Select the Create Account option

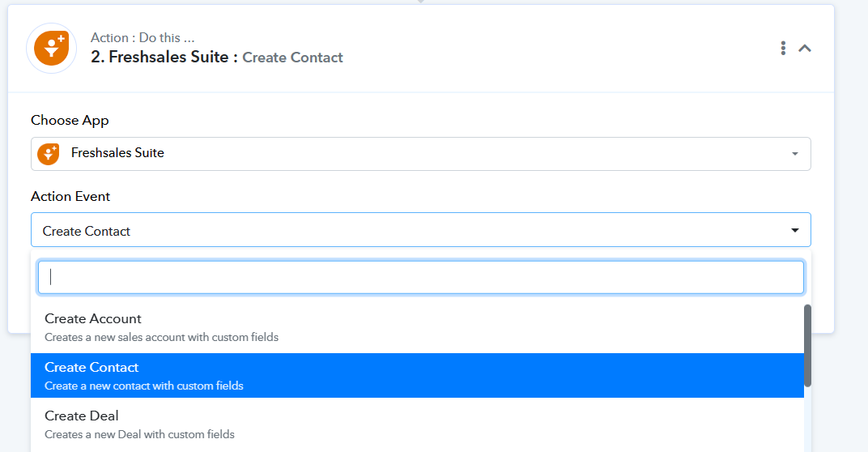[417, 327]
